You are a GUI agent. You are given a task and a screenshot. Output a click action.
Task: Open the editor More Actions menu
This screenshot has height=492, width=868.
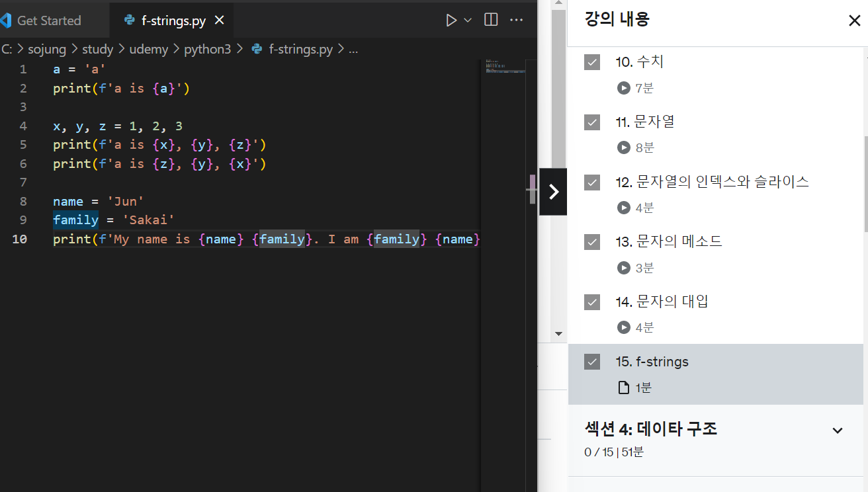tap(517, 20)
